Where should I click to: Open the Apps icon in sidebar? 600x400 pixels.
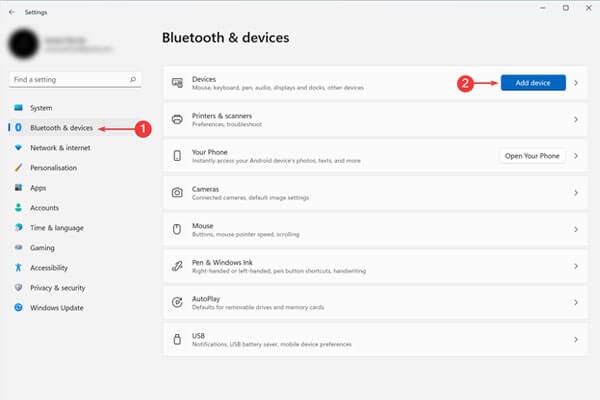tap(18, 188)
